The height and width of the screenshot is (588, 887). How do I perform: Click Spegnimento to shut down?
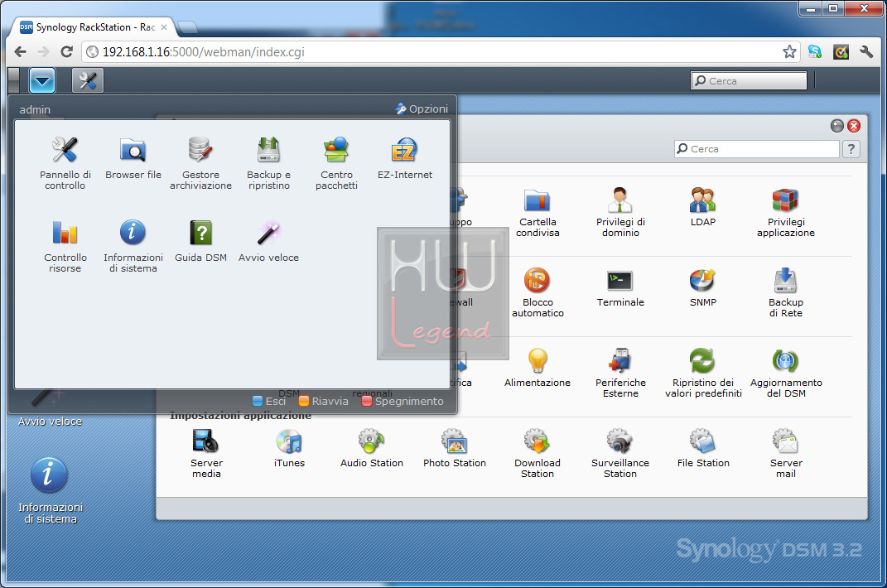(x=403, y=401)
